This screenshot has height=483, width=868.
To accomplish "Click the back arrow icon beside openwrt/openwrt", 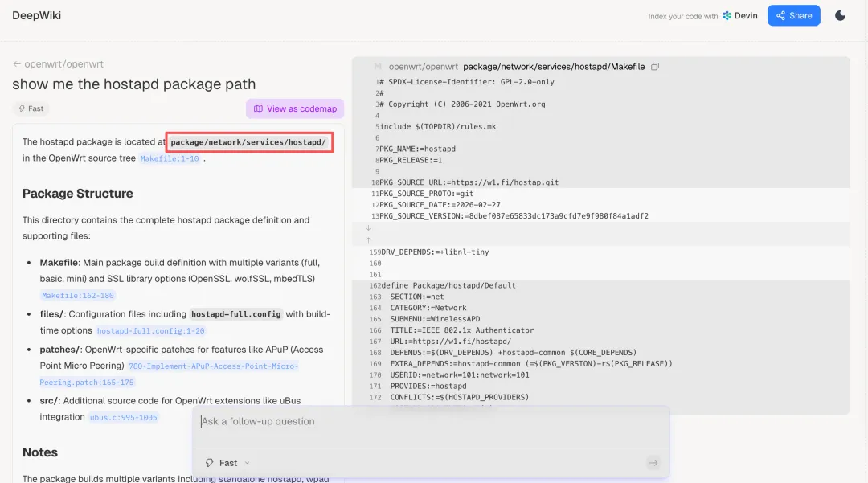I will pos(17,64).
